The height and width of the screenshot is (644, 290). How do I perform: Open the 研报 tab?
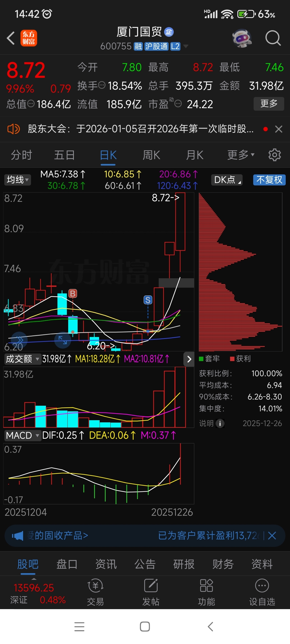tap(184, 564)
